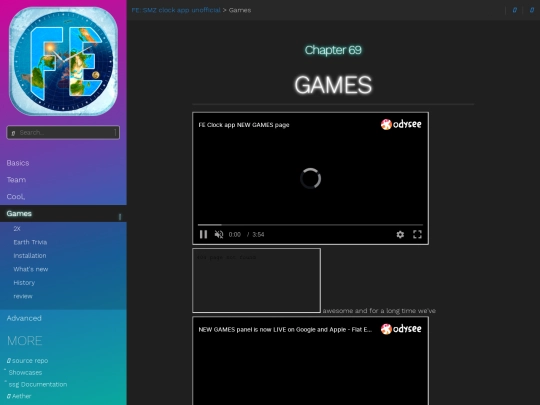Click the 3:54 duration text

click(258, 235)
